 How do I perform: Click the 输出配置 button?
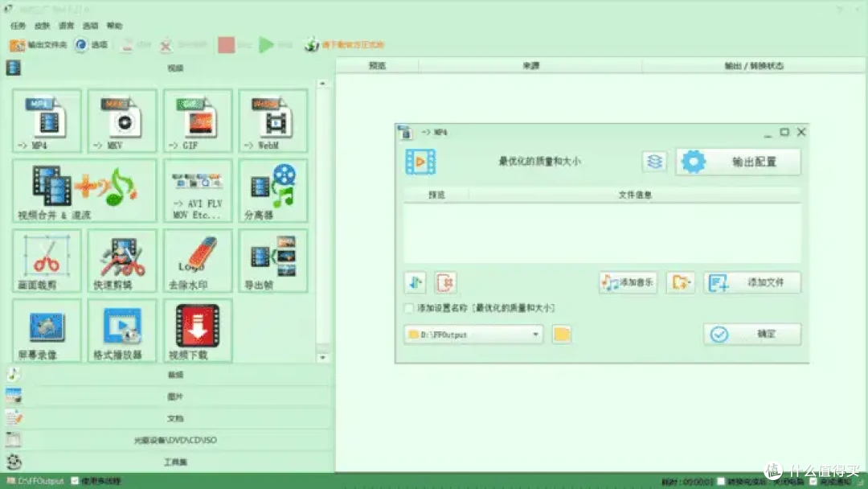738,162
